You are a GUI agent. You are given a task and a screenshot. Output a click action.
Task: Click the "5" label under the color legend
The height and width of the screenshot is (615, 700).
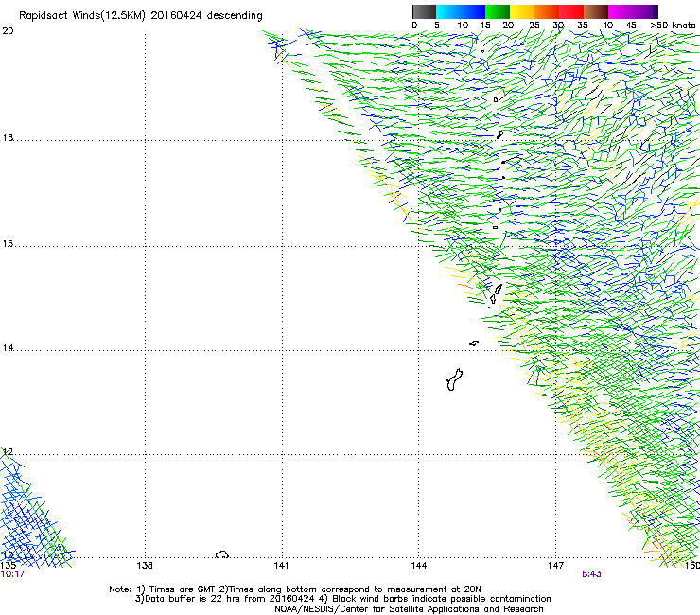437,26
